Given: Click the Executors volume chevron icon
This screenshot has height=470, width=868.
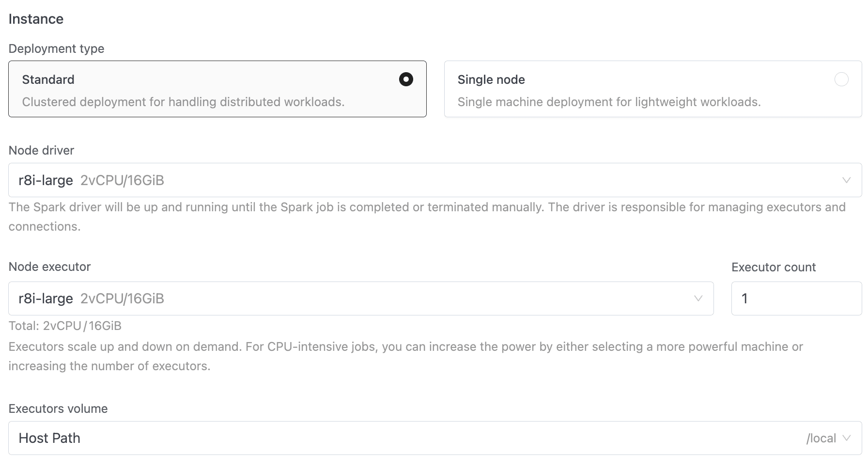Looking at the screenshot, I should 846,438.
